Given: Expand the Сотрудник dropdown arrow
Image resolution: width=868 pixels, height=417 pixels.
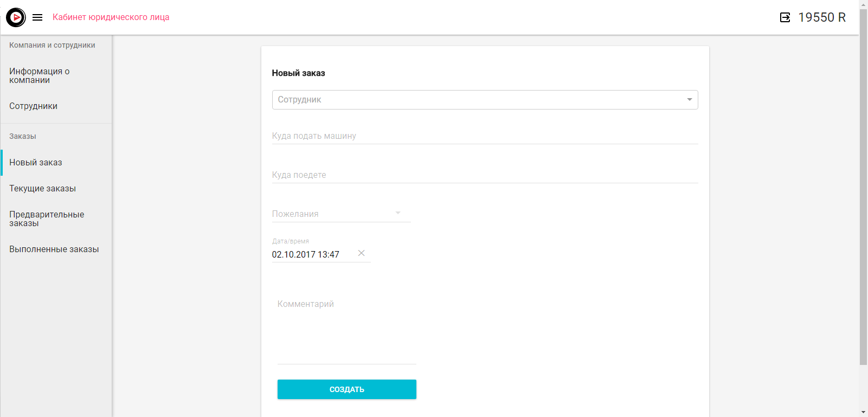Looking at the screenshot, I should click(x=689, y=100).
